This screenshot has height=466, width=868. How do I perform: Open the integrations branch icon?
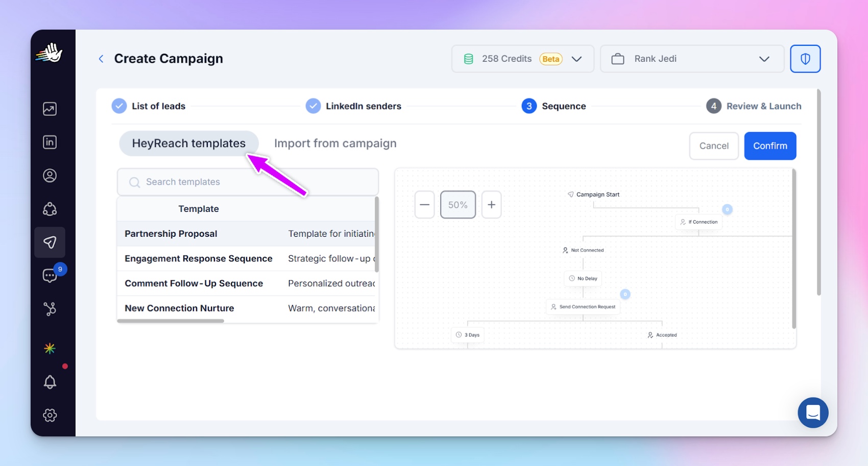[x=50, y=309]
